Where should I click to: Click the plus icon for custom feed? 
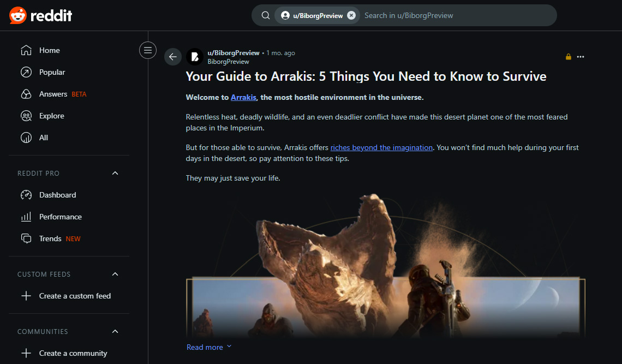pos(26,296)
